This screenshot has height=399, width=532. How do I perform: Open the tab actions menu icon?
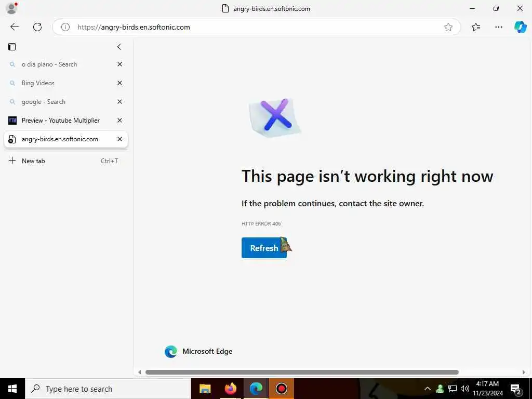pyautogui.click(x=12, y=47)
